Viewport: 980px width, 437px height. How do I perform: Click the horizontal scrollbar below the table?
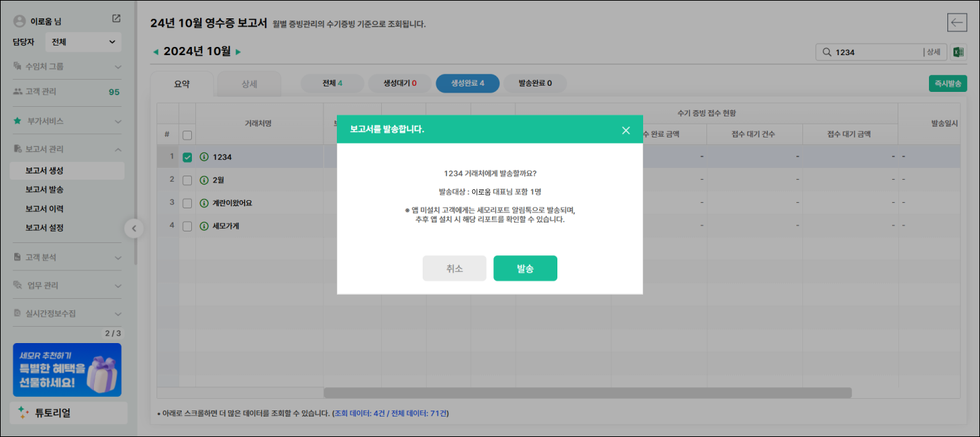(x=587, y=393)
